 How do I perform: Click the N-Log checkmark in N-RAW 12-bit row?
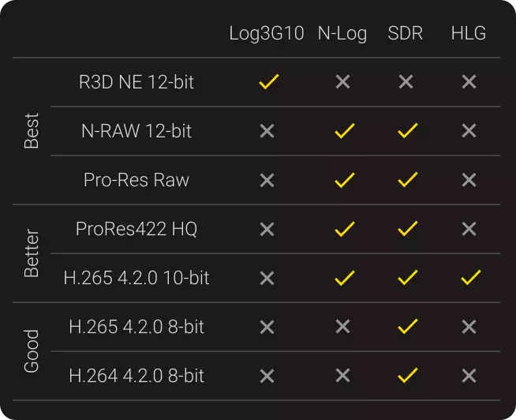pos(343,131)
